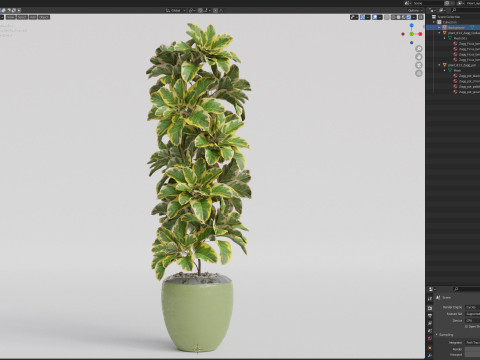Open properties editor type dropdown
Image resolution: width=480 pixels, height=360 pixels.
click(x=432, y=289)
